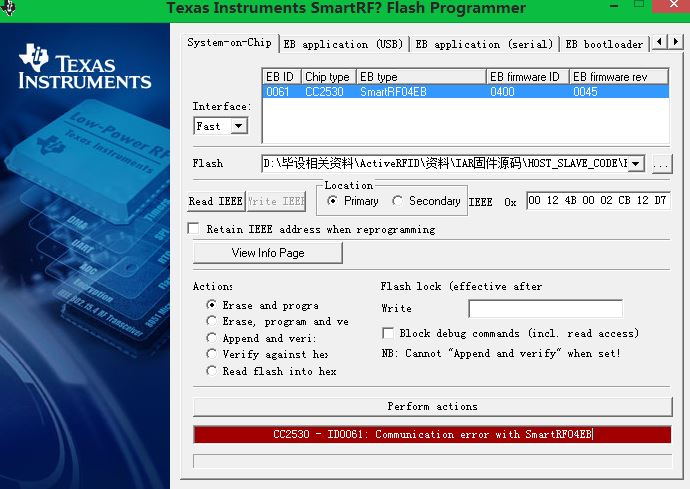The height and width of the screenshot is (489, 690).
Task: Close the Flash Programmer window
Action: [674, 4]
